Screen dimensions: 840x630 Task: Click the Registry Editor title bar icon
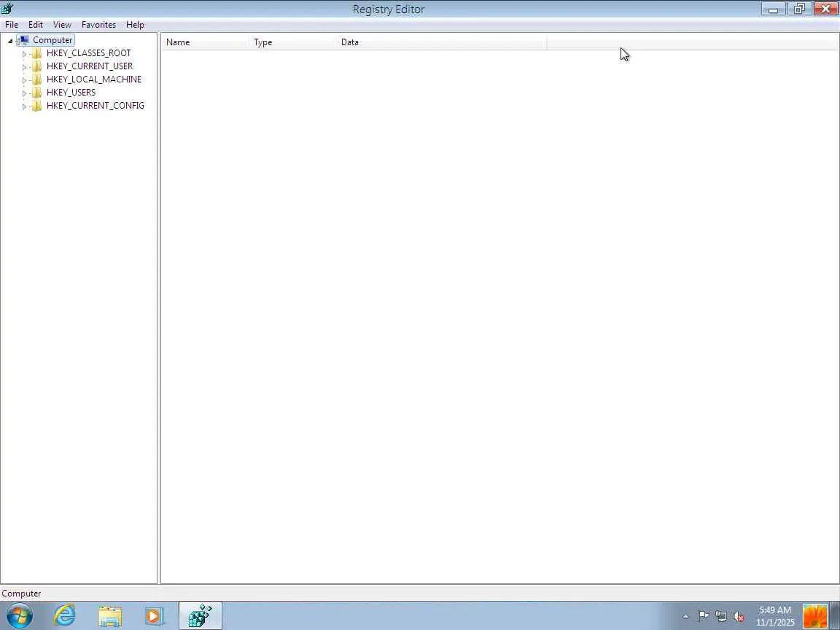pos(7,9)
